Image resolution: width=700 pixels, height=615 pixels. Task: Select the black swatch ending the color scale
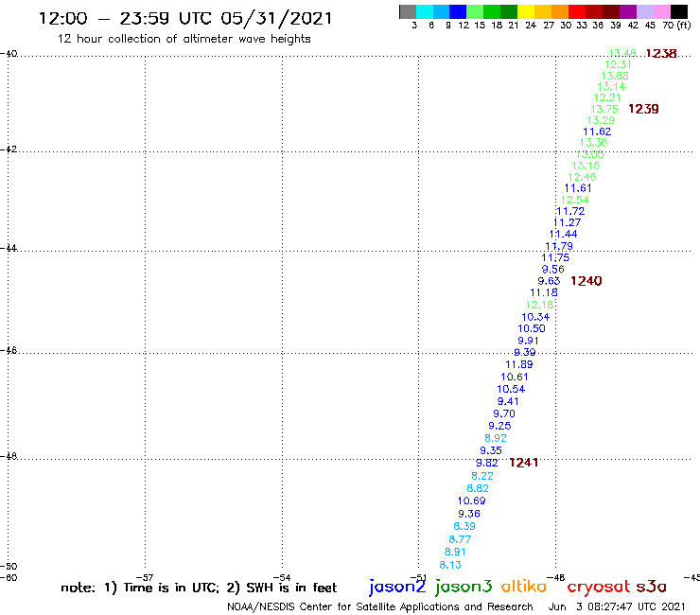pyautogui.click(x=679, y=12)
